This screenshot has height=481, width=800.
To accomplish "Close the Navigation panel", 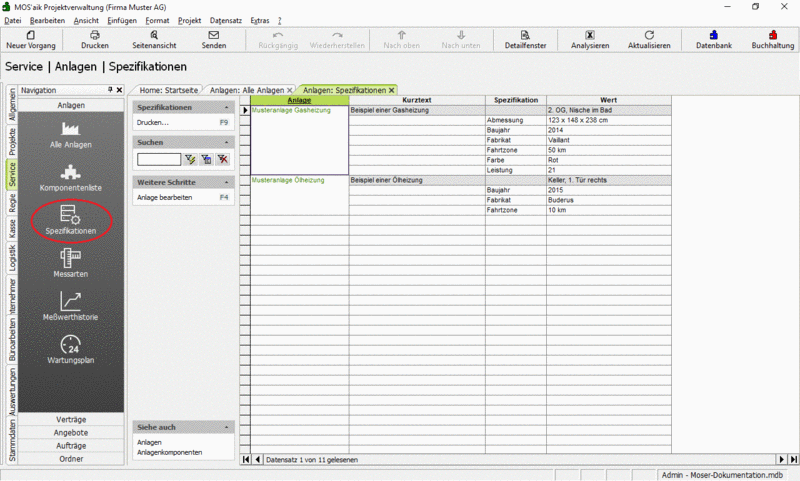I will pyautogui.click(x=119, y=90).
